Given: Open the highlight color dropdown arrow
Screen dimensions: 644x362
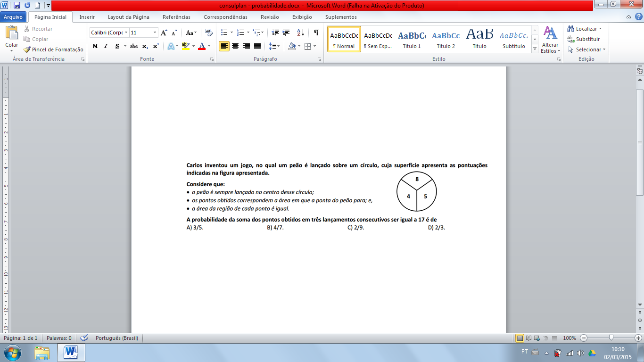Looking at the screenshot, I should [193, 46].
